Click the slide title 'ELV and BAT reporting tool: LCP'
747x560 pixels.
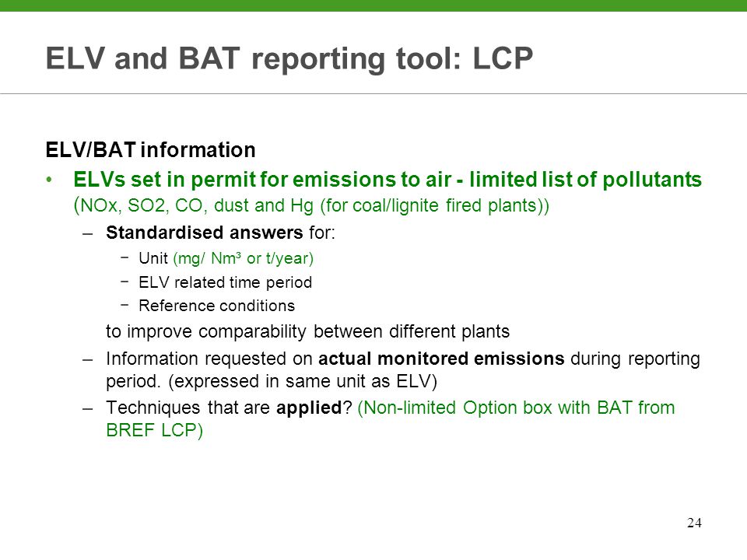289,59
